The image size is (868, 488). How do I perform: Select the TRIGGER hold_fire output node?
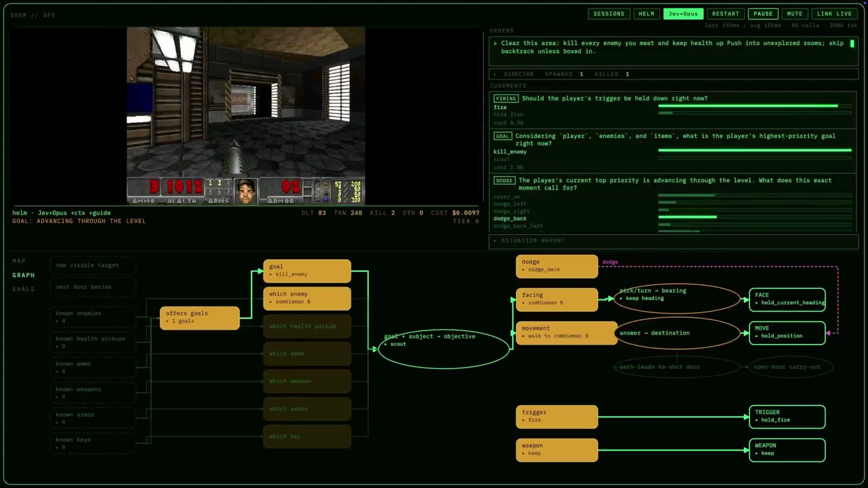(x=787, y=417)
